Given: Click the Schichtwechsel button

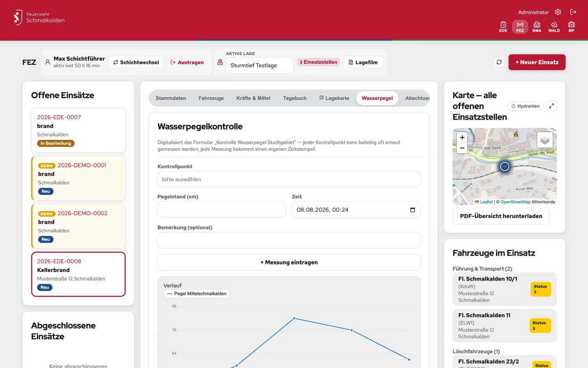Looking at the screenshot, I should click(x=136, y=62).
